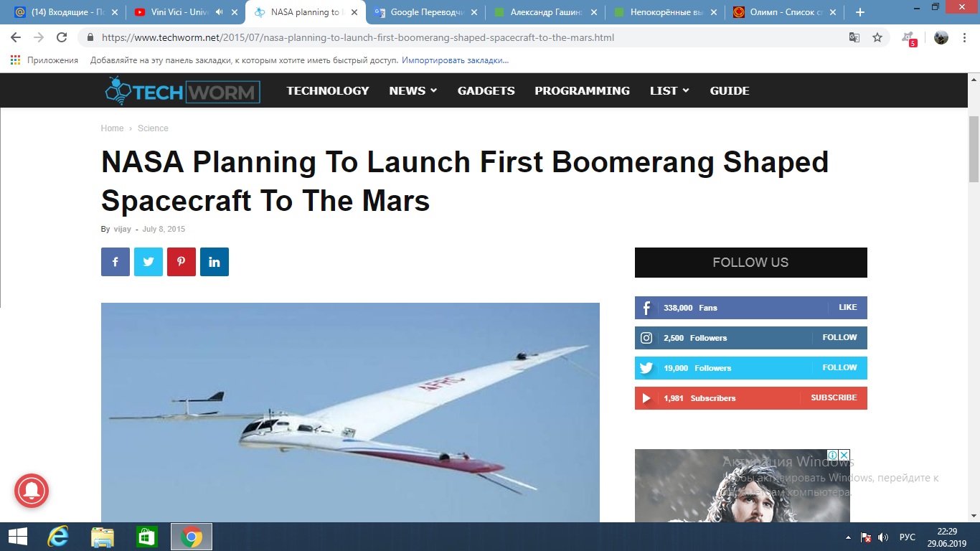
Task: Switch to the Google Переводчик tab
Action: [x=425, y=12]
